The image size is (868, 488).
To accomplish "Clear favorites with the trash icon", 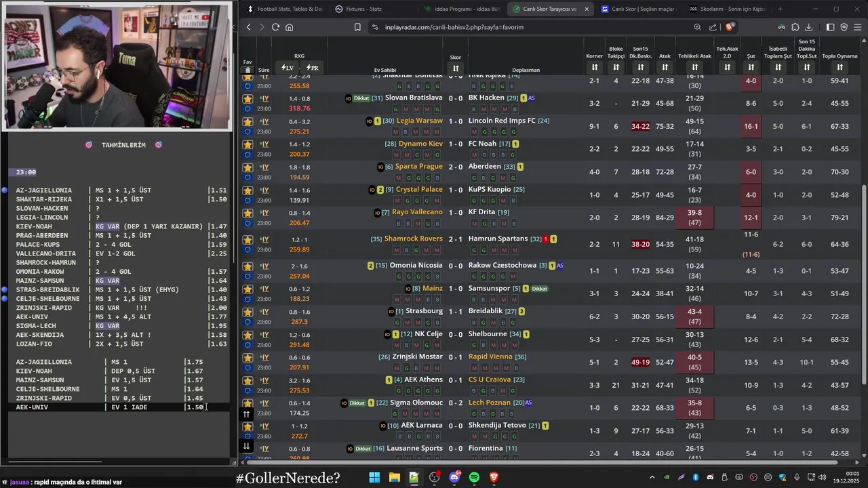I will click(x=248, y=70).
